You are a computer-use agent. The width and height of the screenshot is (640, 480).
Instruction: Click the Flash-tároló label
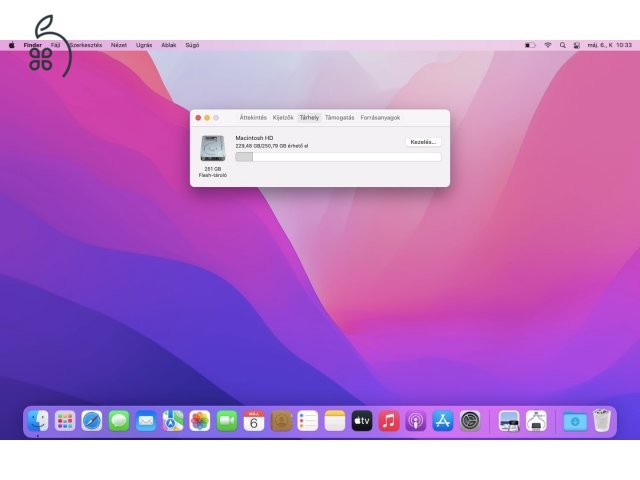pos(213,175)
